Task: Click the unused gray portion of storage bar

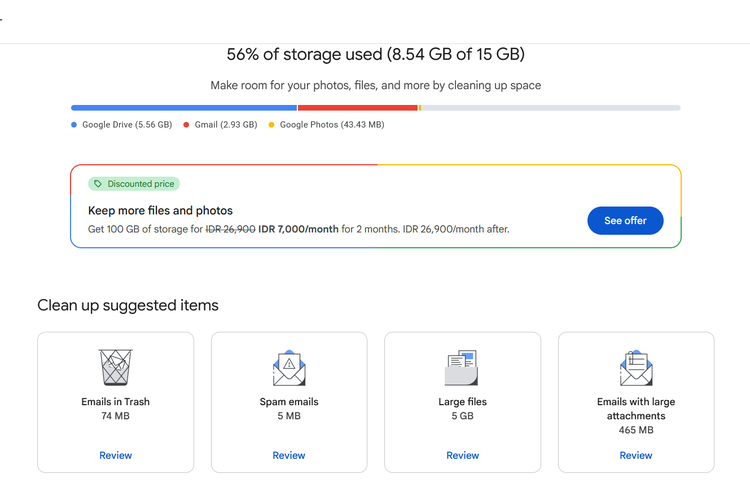Action: (550, 108)
